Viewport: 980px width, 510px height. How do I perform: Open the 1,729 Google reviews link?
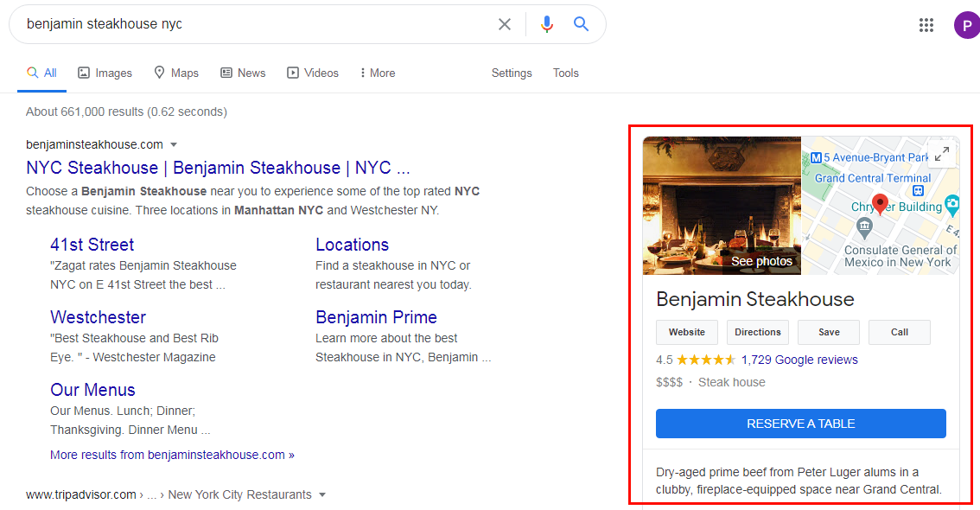coord(799,360)
